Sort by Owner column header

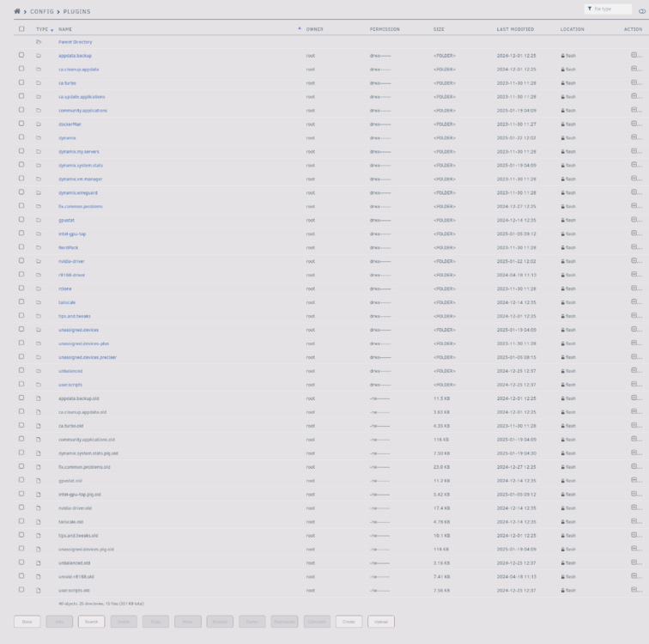click(x=314, y=29)
